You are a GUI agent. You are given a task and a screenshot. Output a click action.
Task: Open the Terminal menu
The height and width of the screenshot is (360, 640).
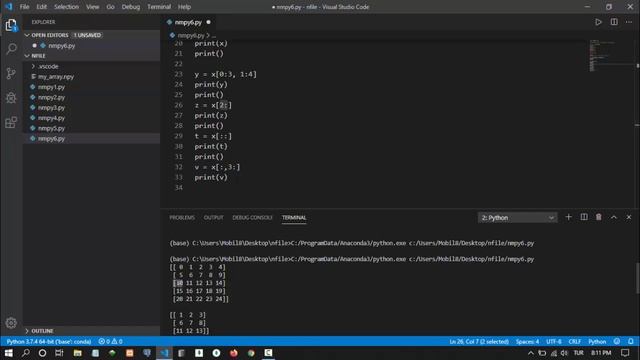point(159,7)
